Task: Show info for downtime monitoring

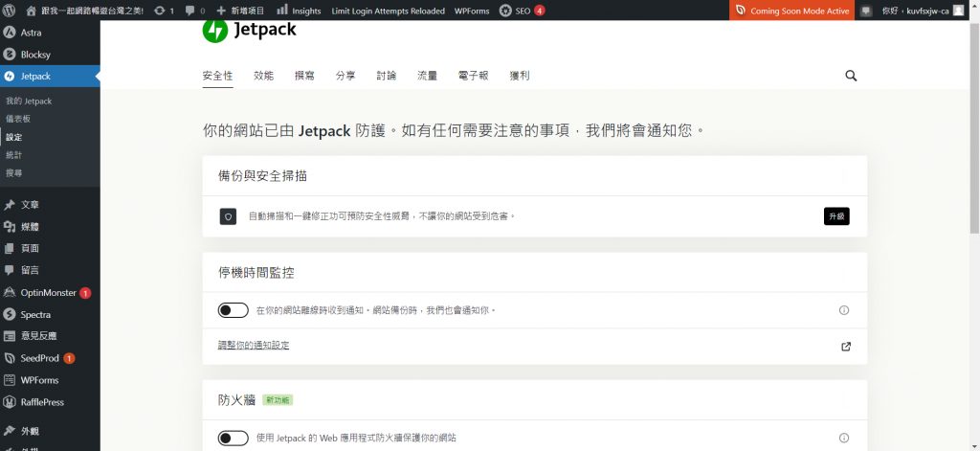Action: [x=844, y=310]
